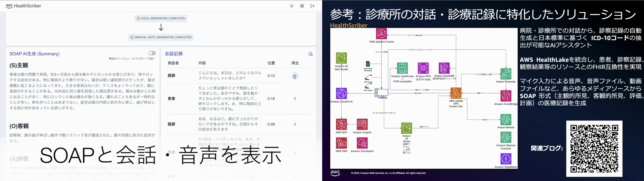Screen dimensions: 644x181
Task: Click the Audio/Video Recording file icon
Action: (368, 64)
